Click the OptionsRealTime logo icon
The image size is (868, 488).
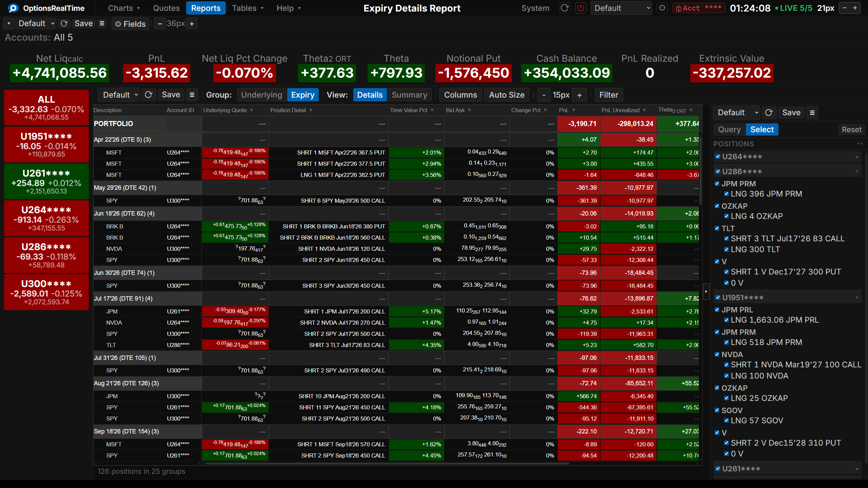13,8
